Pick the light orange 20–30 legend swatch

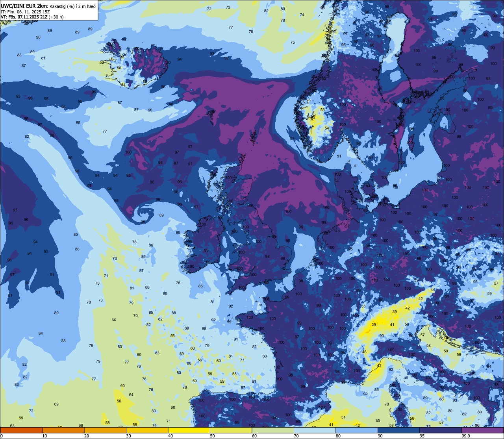click(x=105, y=430)
